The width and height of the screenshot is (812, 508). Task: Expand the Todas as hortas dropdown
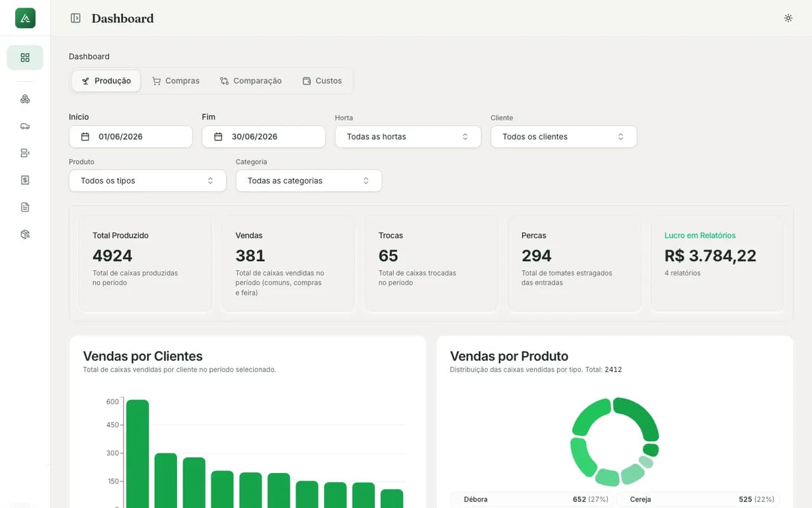(408, 137)
